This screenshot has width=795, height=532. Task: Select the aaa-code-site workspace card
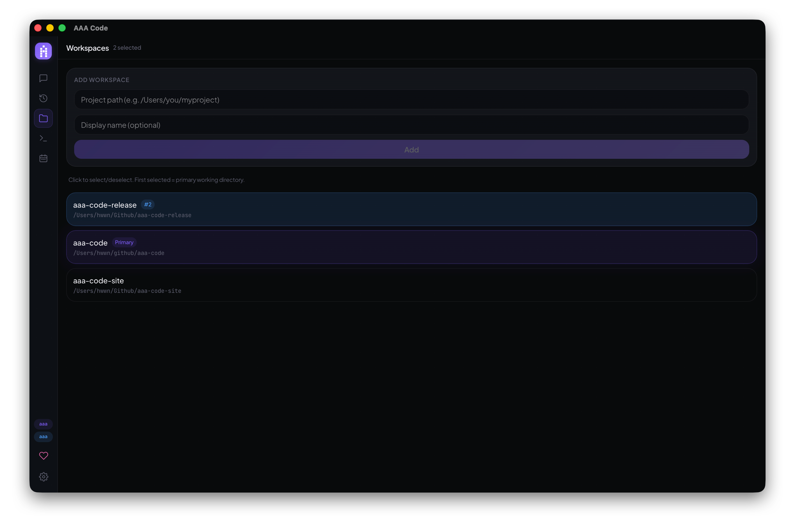tap(412, 285)
